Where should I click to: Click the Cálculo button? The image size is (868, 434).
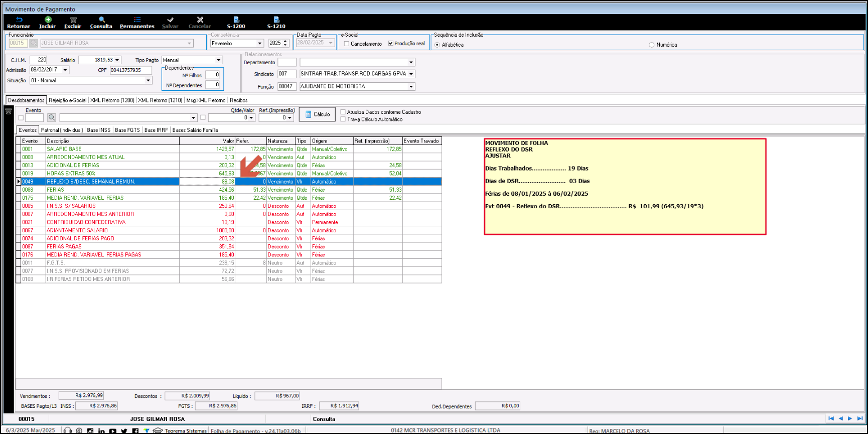point(317,114)
